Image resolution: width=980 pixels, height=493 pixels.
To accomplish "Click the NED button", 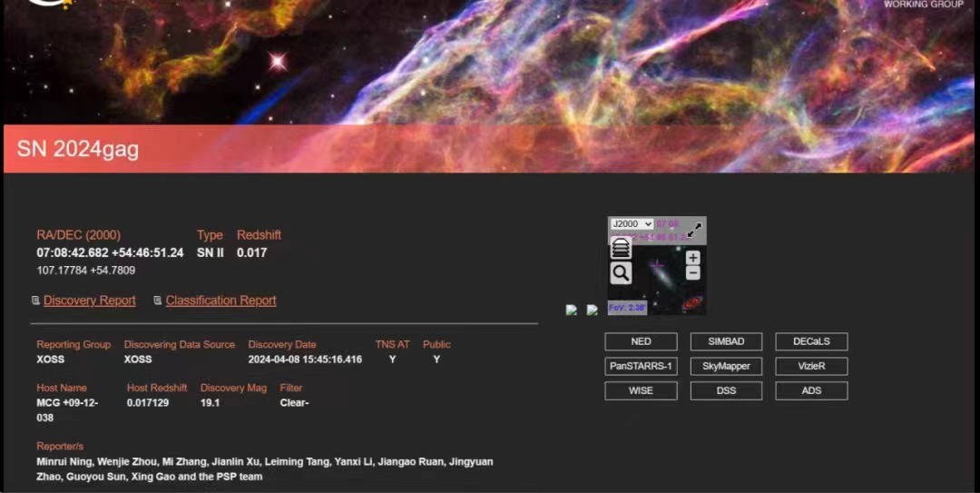I will (x=641, y=341).
